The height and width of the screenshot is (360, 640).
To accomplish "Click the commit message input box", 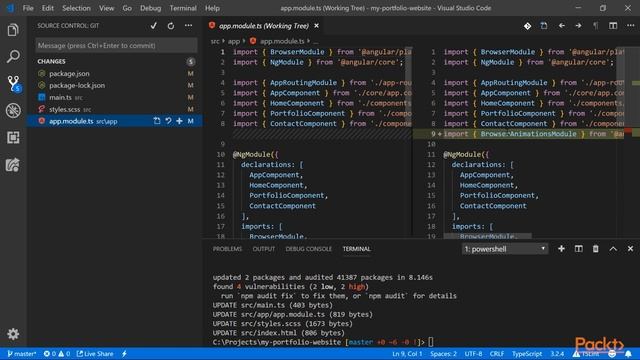I will click(116, 45).
